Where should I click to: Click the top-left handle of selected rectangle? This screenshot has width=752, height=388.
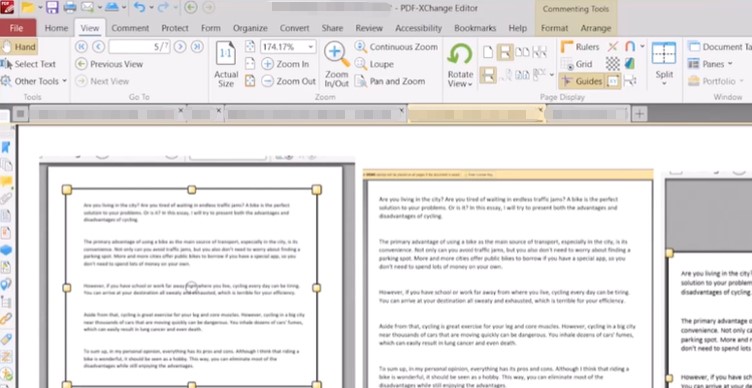[x=67, y=190]
